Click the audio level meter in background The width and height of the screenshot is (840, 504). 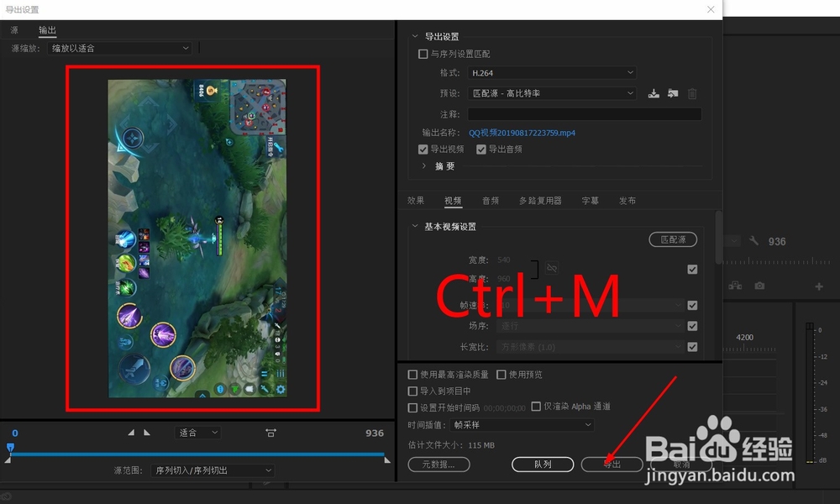pyautogui.click(x=810, y=392)
